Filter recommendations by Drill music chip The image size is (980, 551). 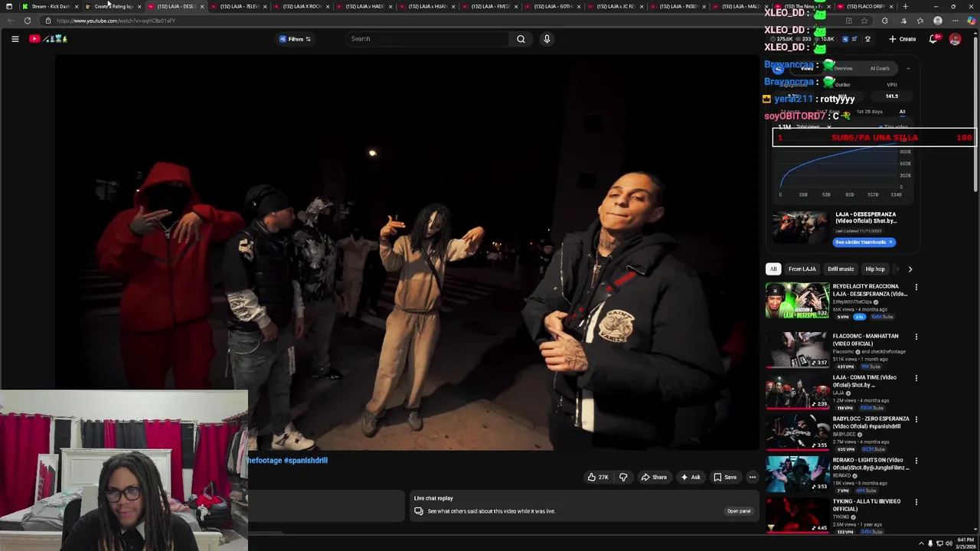841,269
